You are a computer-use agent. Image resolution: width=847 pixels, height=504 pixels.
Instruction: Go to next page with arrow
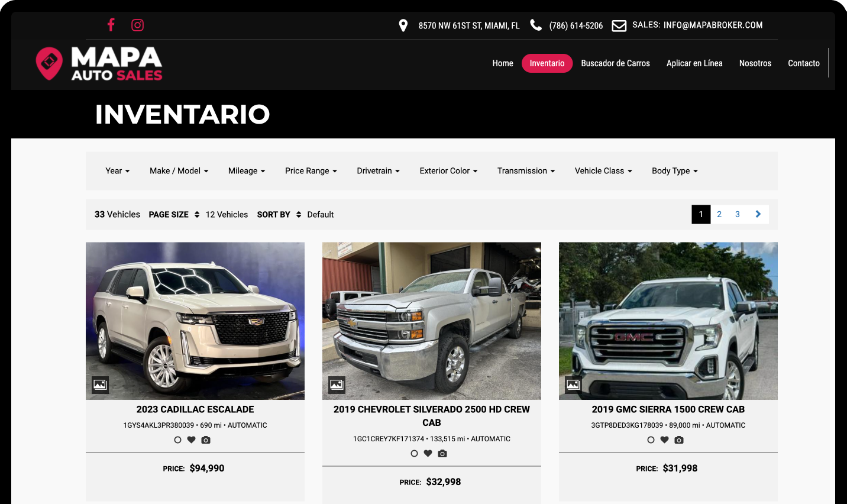(x=758, y=214)
